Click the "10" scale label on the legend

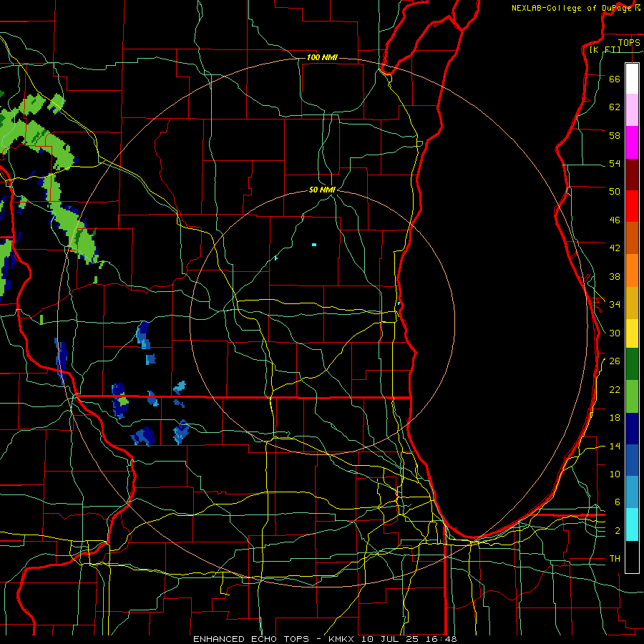pos(615,474)
